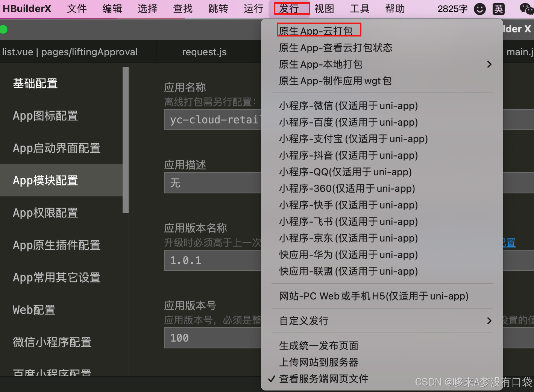Image resolution: width=534 pixels, height=392 pixels.
Task: Open the 工具 menu
Action: click(x=359, y=9)
